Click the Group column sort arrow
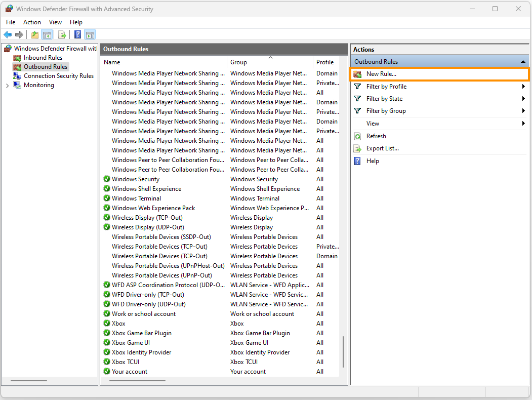Image resolution: width=532 pixels, height=400 pixels. click(270, 58)
